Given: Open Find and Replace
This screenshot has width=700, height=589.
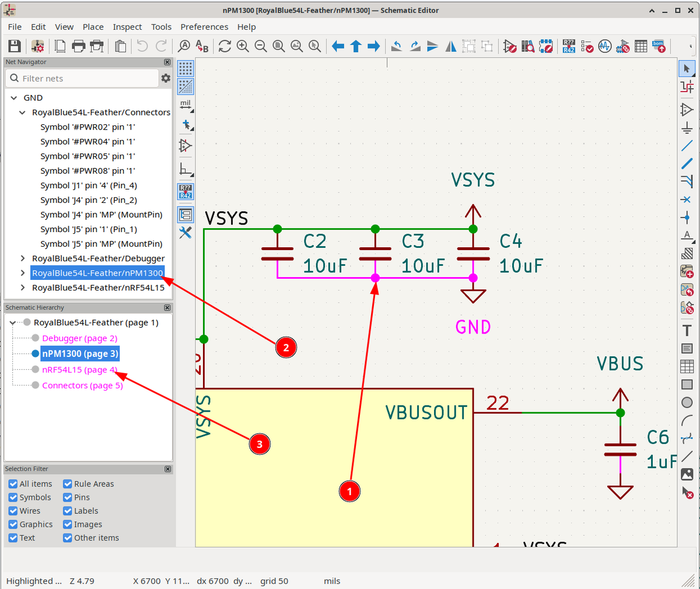Looking at the screenshot, I should click(202, 46).
